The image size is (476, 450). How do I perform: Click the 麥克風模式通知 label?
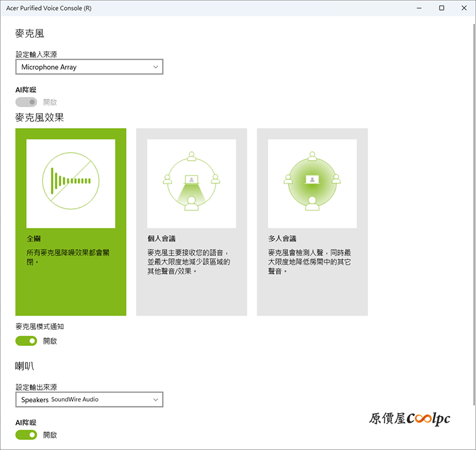click(x=40, y=327)
